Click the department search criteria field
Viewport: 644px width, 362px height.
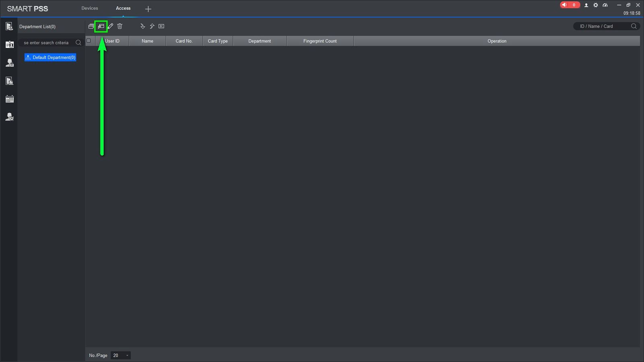(x=51, y=43)
